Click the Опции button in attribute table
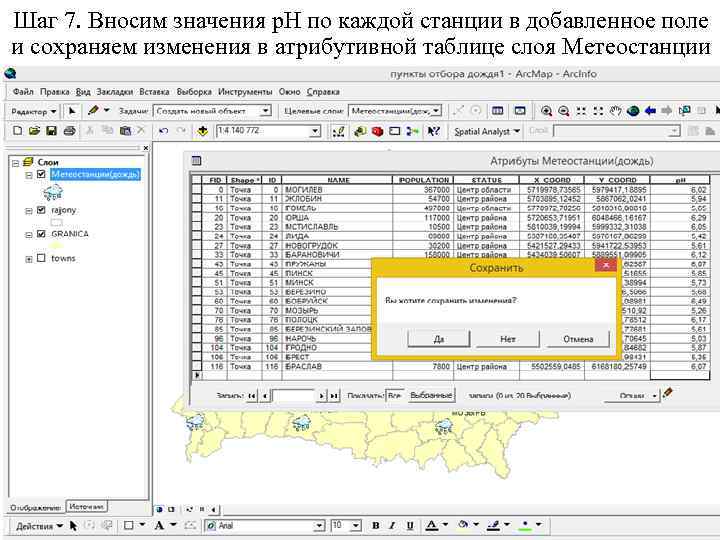 (632, 395)
